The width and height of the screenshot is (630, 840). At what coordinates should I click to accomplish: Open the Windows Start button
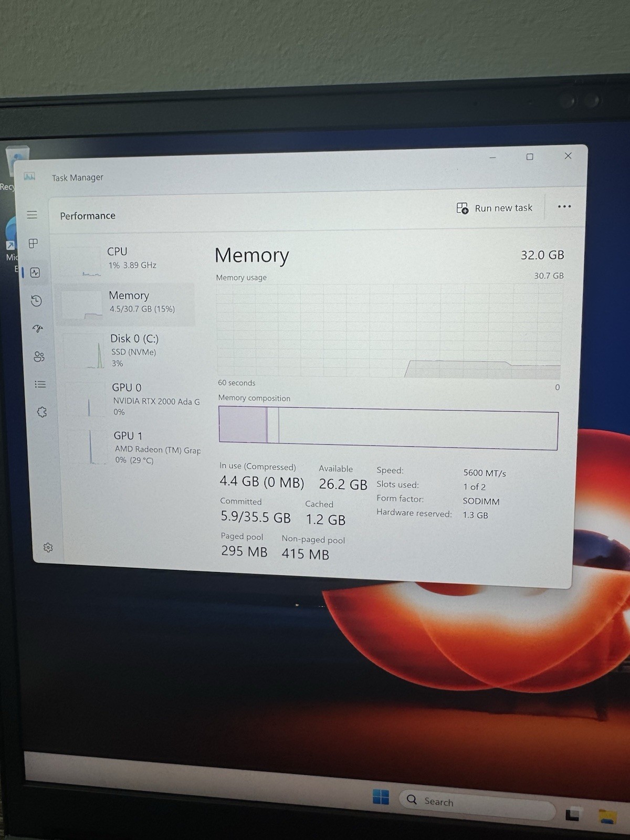point(381,797)
